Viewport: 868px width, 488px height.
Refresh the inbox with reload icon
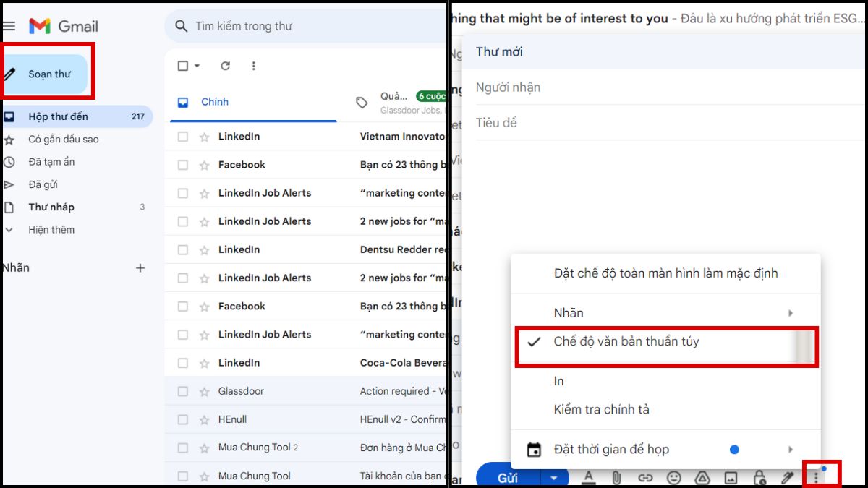pos(225,66)
